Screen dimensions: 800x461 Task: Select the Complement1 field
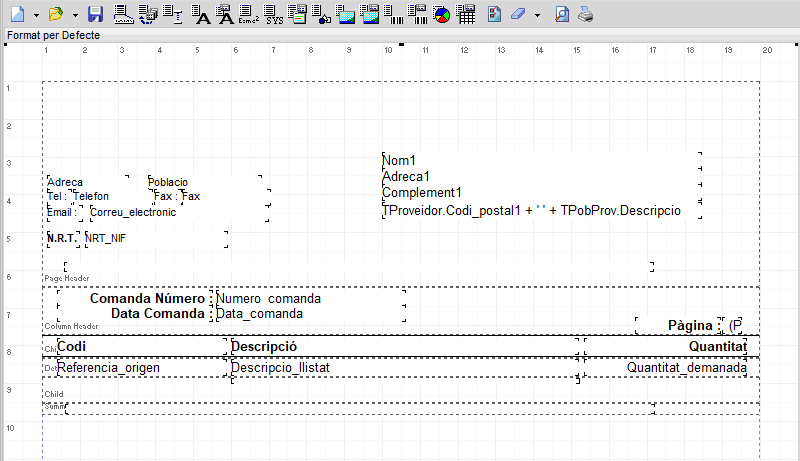(x=542, y=192)
